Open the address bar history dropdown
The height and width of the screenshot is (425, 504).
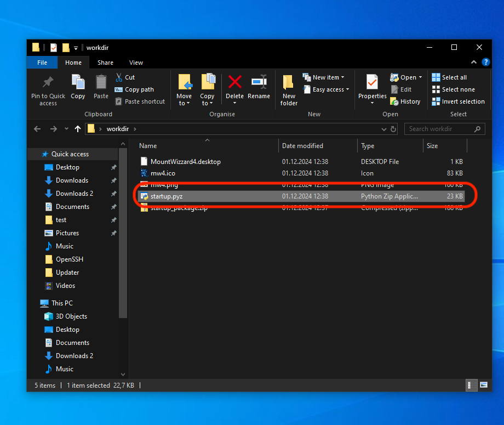[x=384, y=129]
